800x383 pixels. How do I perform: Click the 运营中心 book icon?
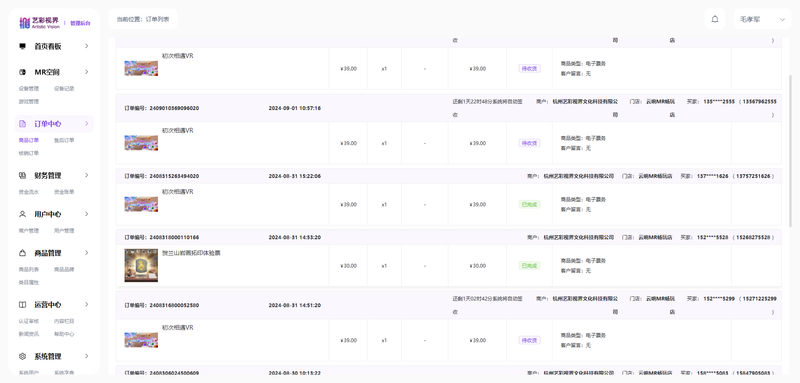click(x=22, y=304)
